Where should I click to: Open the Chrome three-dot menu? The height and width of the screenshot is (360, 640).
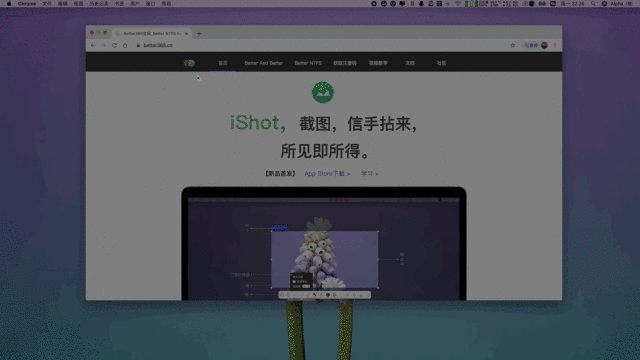tap(555, 45)
